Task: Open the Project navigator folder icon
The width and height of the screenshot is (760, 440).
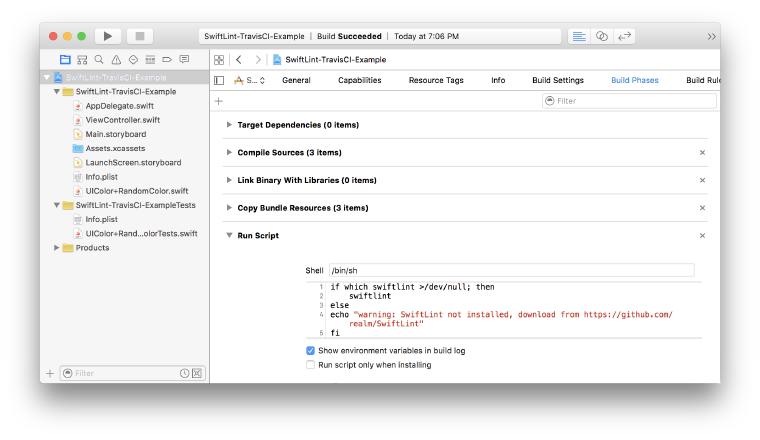Action: click(65, 60)
